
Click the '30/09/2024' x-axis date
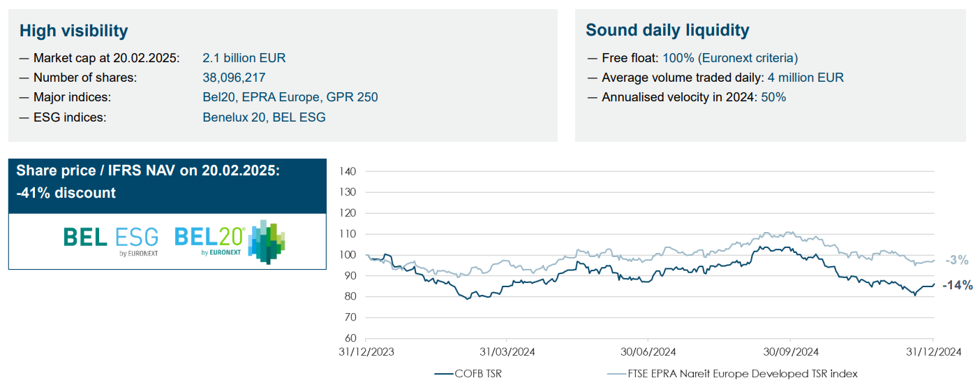(791, 352)
